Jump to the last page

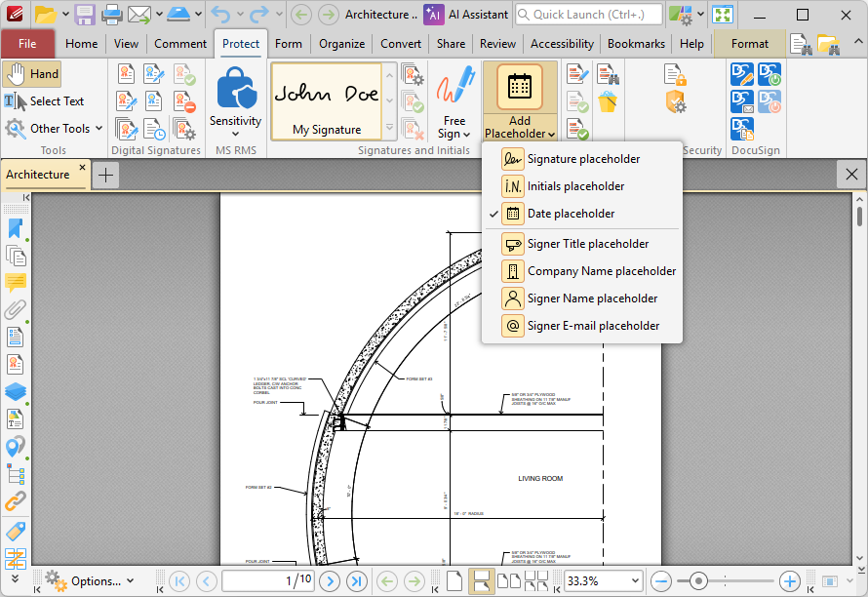tap(357, 581)
